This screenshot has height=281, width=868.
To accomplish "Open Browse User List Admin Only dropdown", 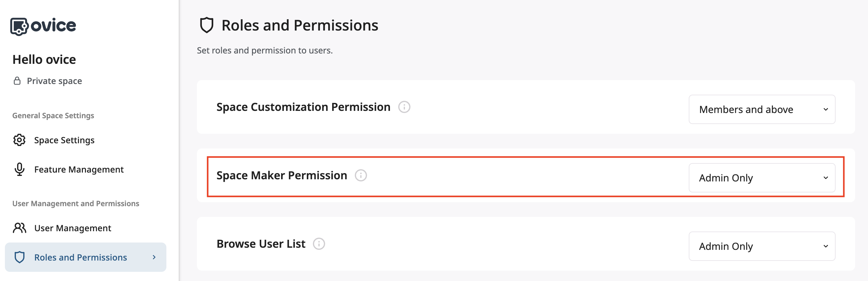I will click(x=762, y=246).
